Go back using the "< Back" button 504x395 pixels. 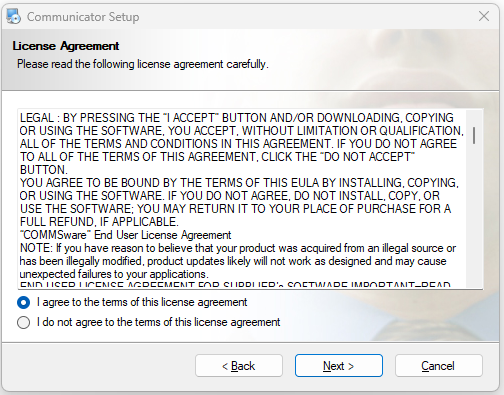tap(239, 366)
